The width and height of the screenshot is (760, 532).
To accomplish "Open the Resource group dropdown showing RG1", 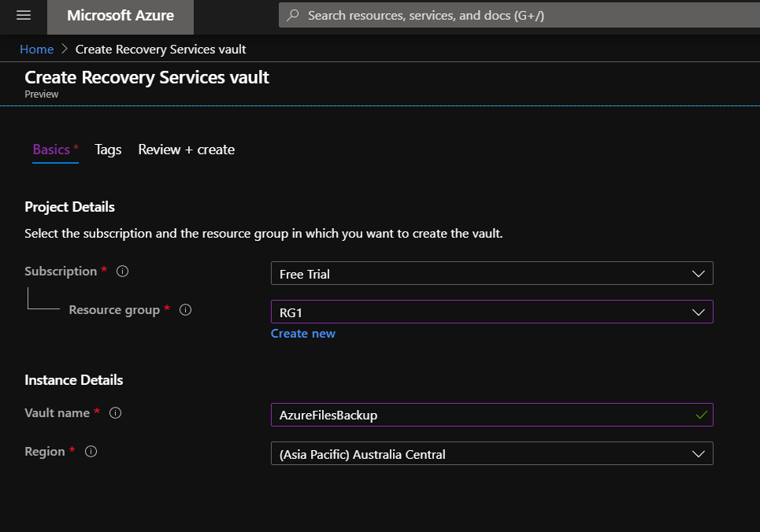I will coord(491,312).
